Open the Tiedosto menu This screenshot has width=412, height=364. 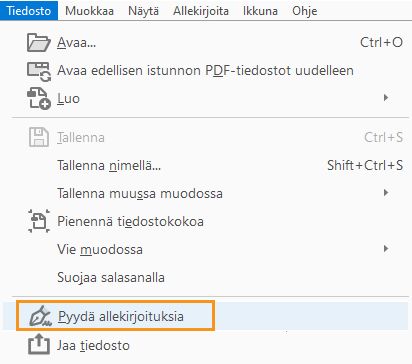(29, 11)
